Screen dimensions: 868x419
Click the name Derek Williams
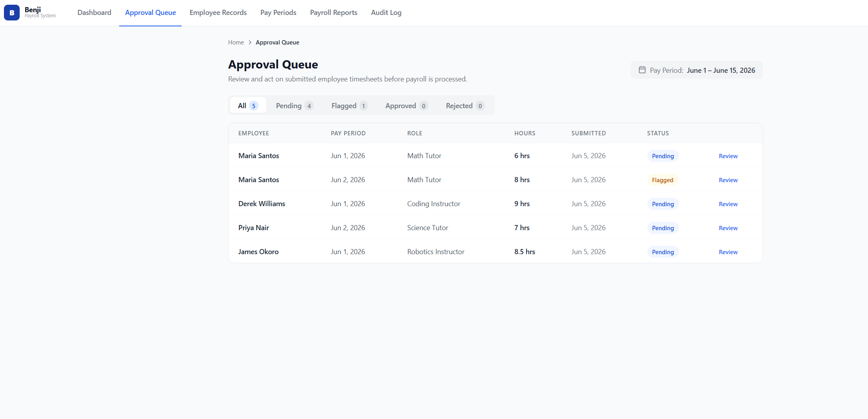point(262,203)
